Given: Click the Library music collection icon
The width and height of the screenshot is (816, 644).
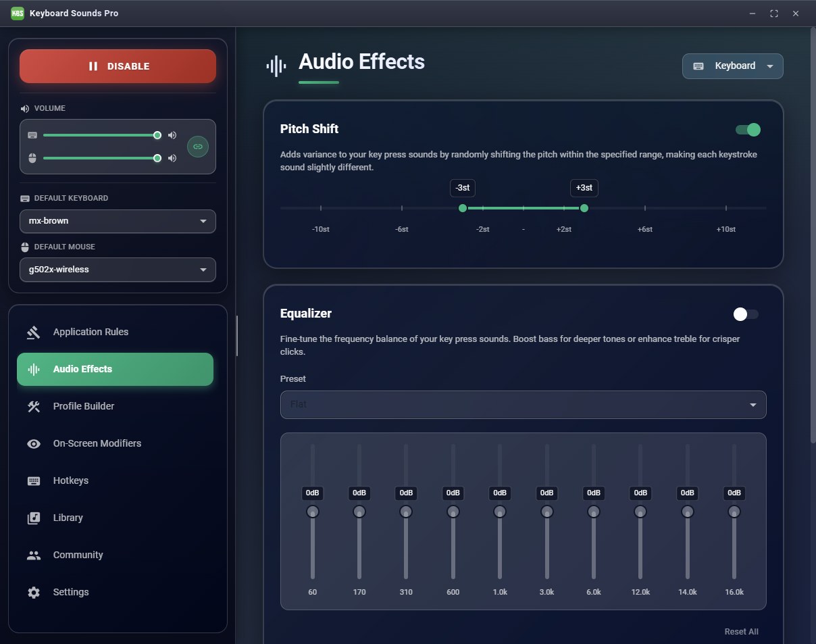Looking at the screenshot, I should point(34,518).
